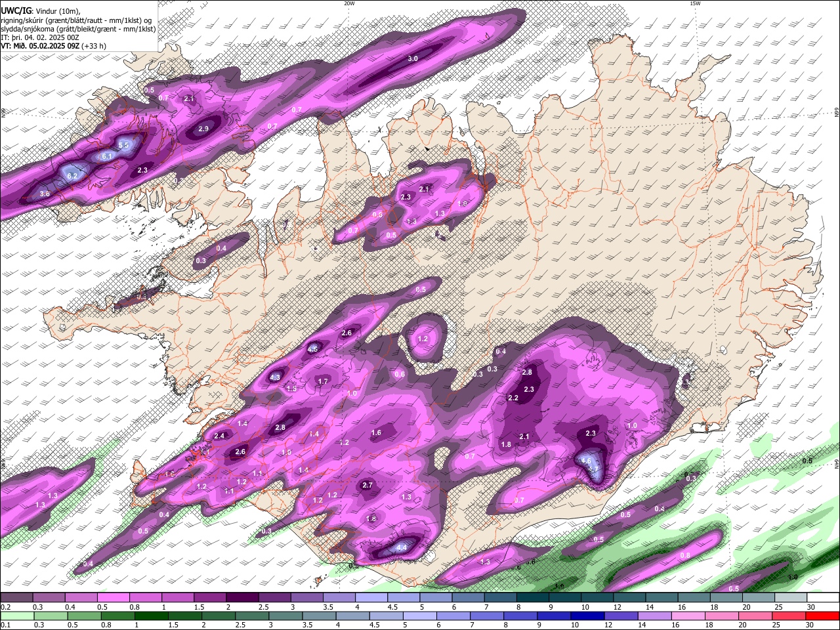840x630 pixels.
Task: Click the 2.9 precipitation value
Action: point(203,129)
